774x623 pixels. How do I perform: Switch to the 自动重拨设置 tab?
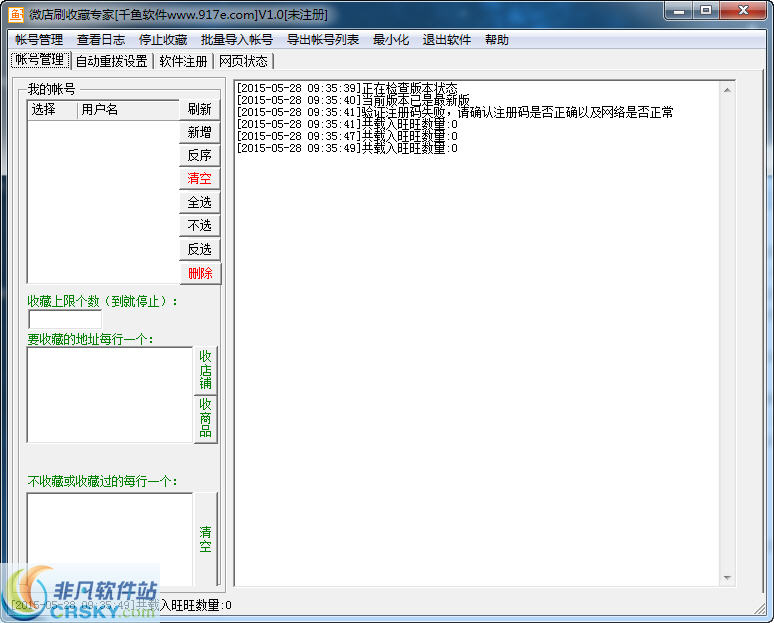tap(112, 61)
